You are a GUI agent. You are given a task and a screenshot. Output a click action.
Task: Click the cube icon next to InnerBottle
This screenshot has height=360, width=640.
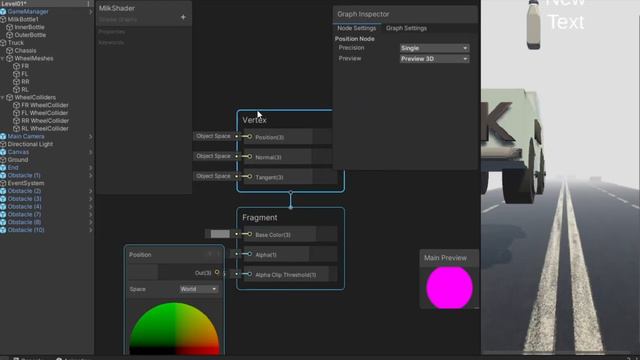[x=10, y=27]
